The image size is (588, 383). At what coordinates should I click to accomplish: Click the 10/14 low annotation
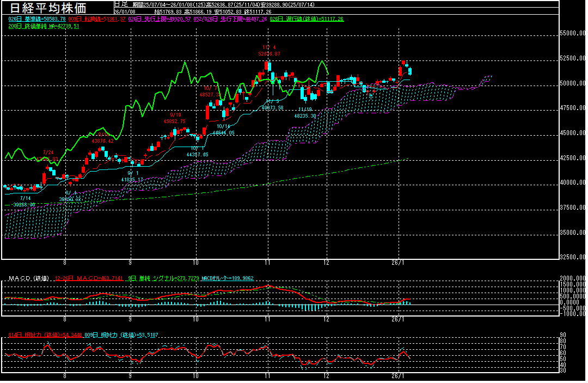coord(223,132)
